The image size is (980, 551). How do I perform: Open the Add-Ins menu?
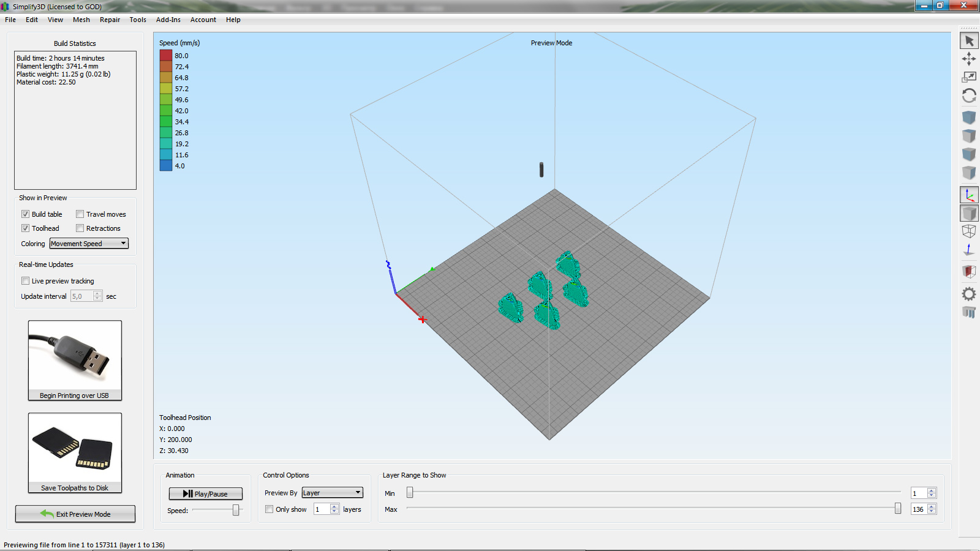(168, 20)
